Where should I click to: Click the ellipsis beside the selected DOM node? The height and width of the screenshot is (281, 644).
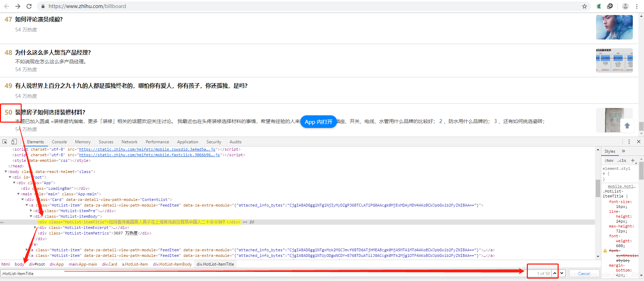click(x=2, y=222)
